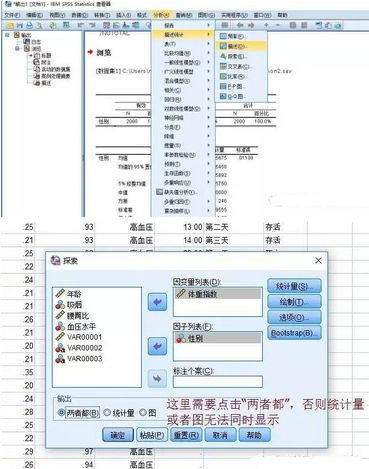Viewport: 369px width, 469px height.
Task: Click the 绘制(T) button
Action: coord(294,302)
